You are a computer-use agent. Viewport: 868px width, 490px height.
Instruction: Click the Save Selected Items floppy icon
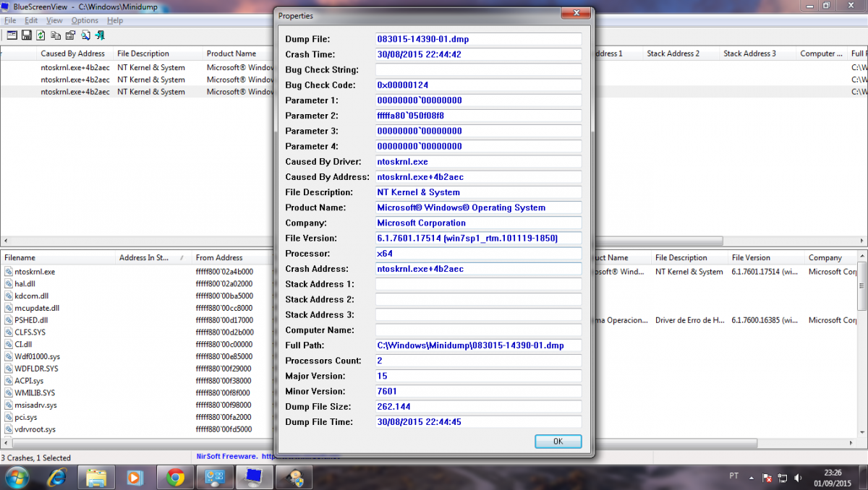click(x=27, y=35)
